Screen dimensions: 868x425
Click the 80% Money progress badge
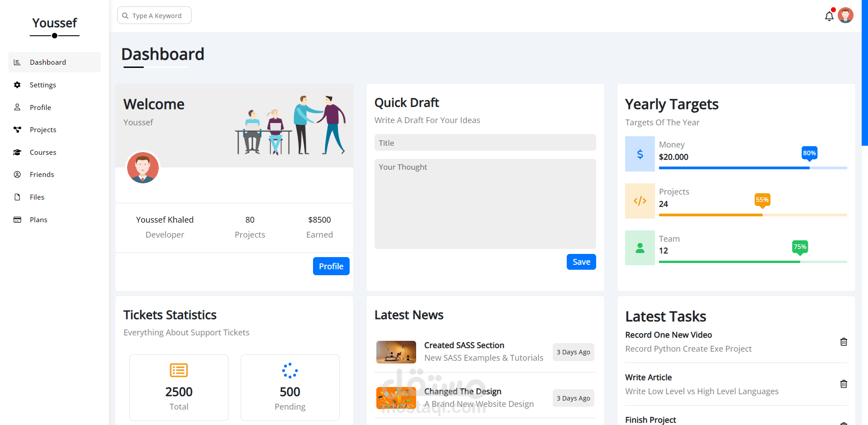point(809,153)
